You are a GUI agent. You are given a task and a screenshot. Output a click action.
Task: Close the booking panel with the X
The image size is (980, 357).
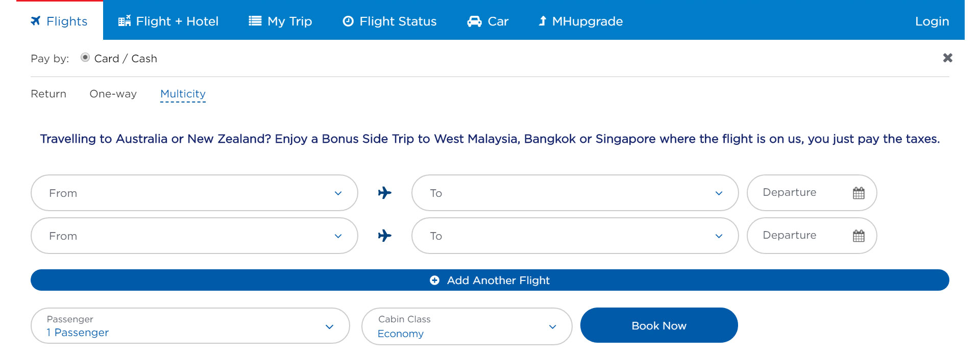(x=947, y=58)
